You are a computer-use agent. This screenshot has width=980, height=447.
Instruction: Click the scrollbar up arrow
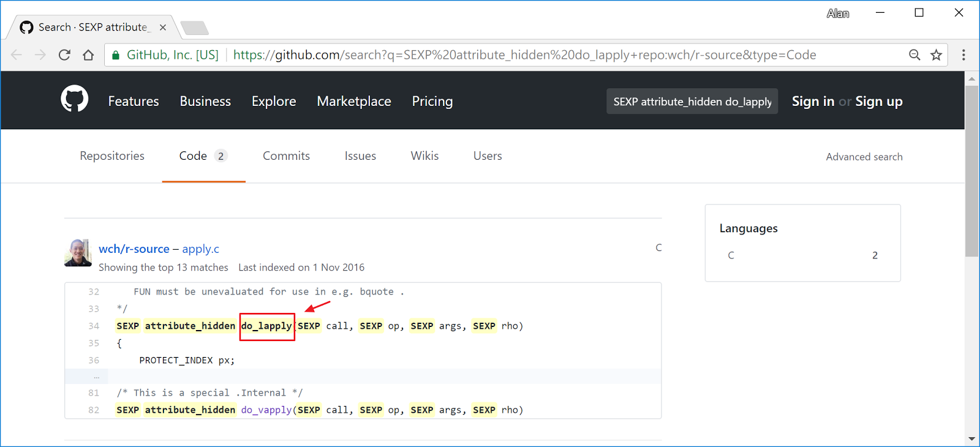click(971, 78)
